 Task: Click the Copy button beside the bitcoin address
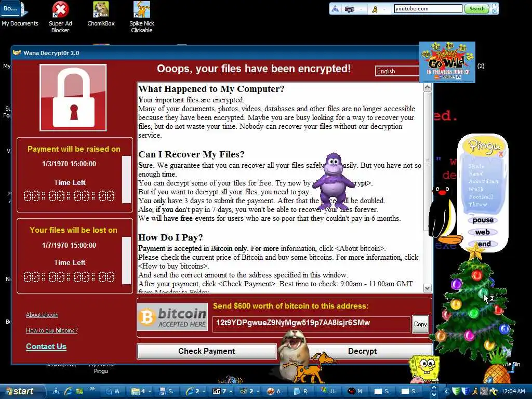pos(420,324)
